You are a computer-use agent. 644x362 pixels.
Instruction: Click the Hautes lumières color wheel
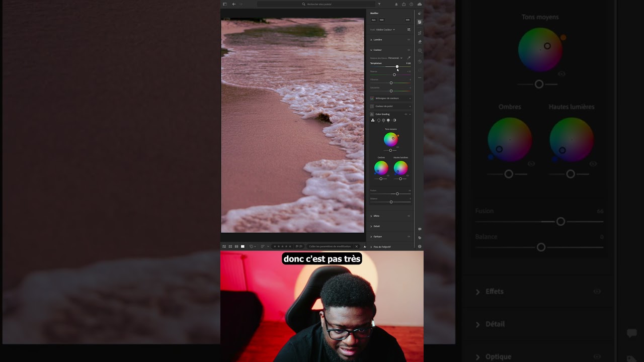[x=400, y=168]
